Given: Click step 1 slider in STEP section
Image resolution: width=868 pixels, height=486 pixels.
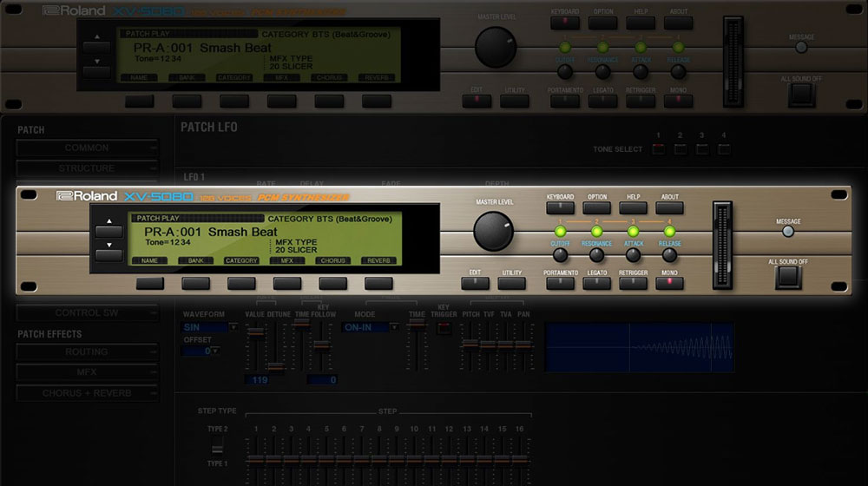Looking at the screenshot, I should coord(256,461).
